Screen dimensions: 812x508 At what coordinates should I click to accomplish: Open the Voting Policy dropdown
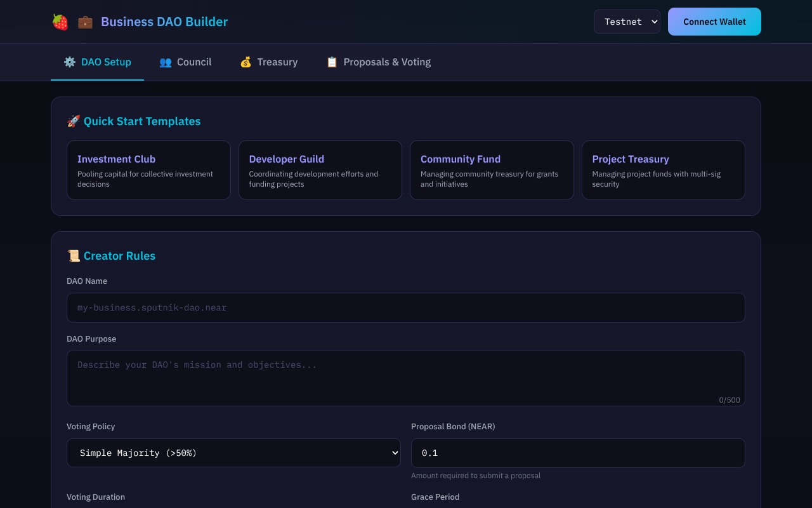pyautogui.click(x=233, y=453)
